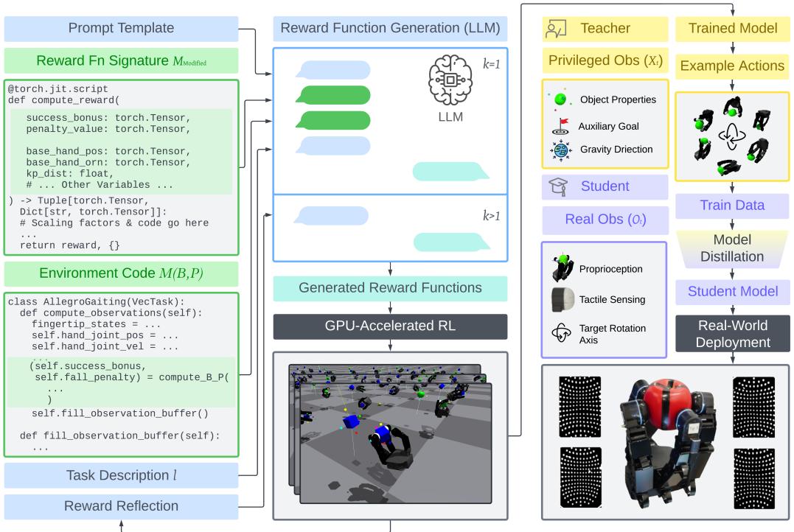Switch to the Prompt Template section
Image resolution: width=794 pixels, height=532 pixels.
pos(120,29)
